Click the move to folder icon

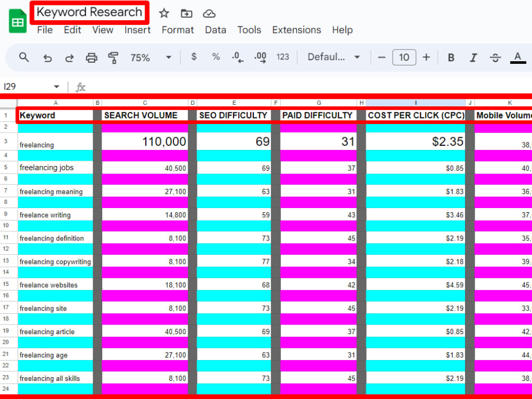[186, 14]
